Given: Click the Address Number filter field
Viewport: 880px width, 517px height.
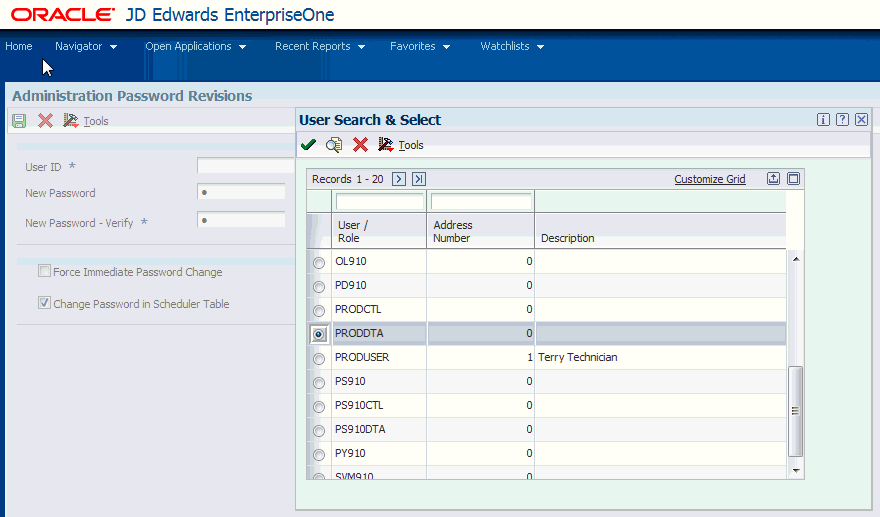Looking at the screenshot, I should click(481, 201).
